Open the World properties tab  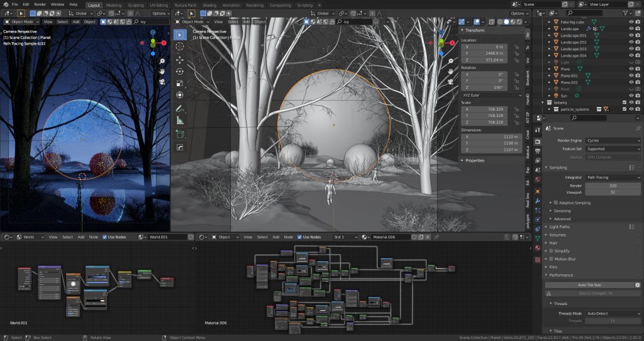[538, 179]
